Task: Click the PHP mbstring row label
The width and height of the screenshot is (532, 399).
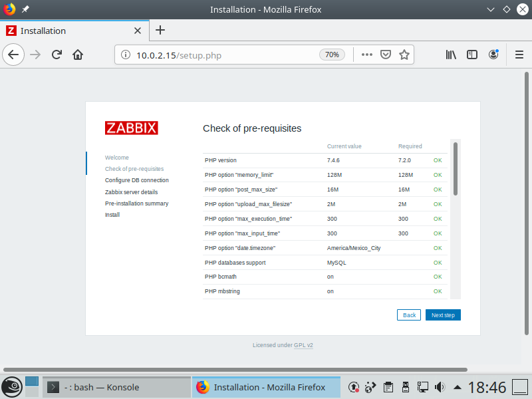Action: point(222,291)
